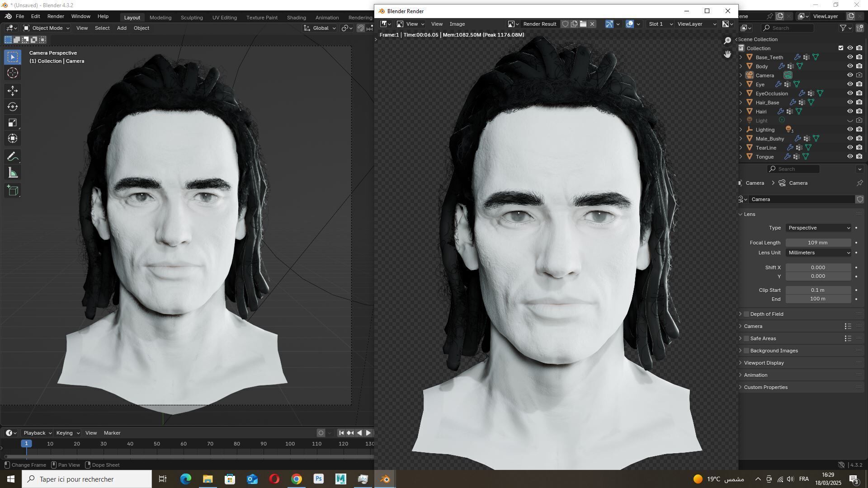The height and width of the screenshot is (488, 868).
Task: Unlink Render Result image X icon
Action: pos(592,24)
